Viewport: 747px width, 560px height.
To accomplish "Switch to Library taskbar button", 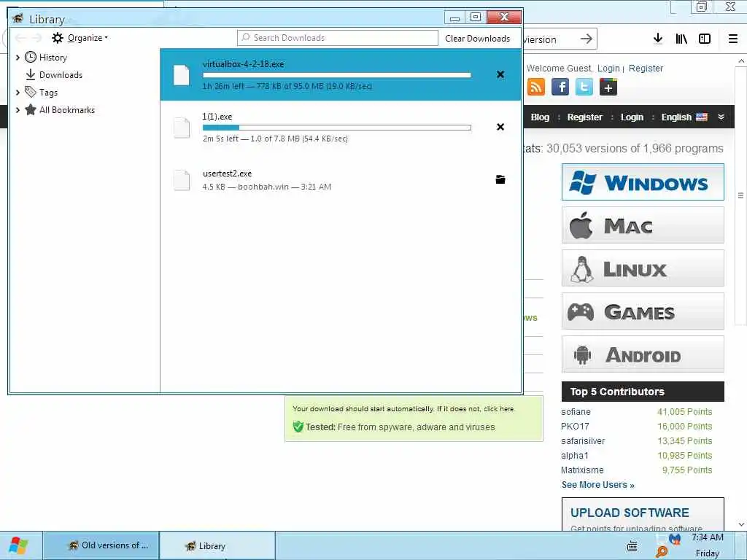I will [x=217, y=545].
